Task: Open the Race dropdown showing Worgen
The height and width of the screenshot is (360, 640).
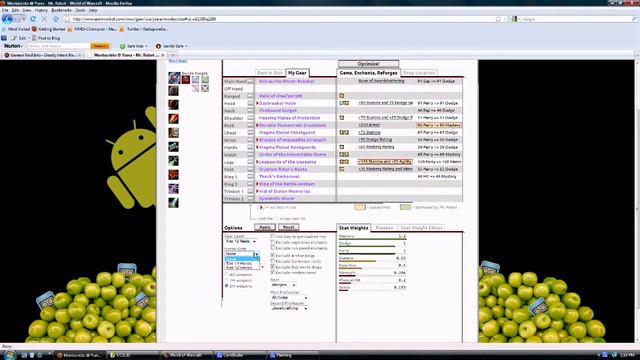Action: coord(283,284)
